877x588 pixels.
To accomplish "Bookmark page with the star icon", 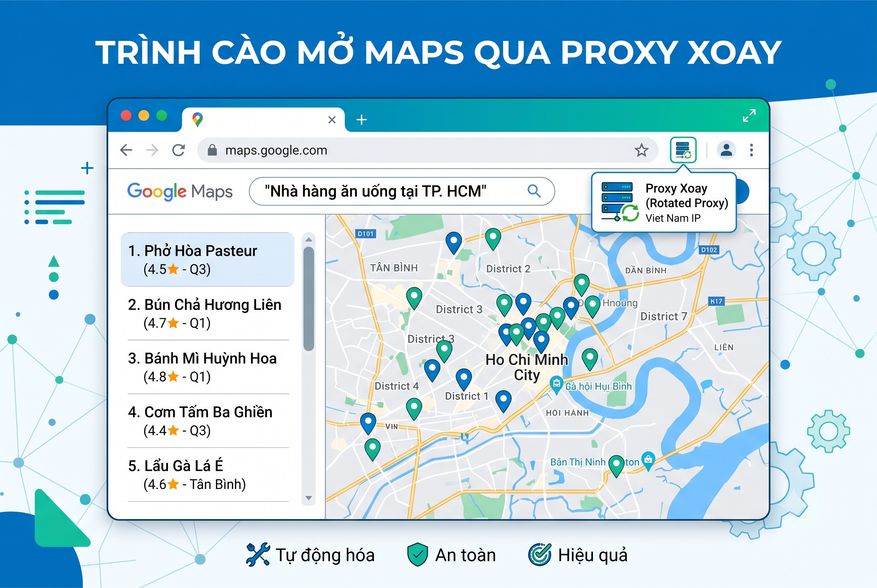I will click(641, 150).
